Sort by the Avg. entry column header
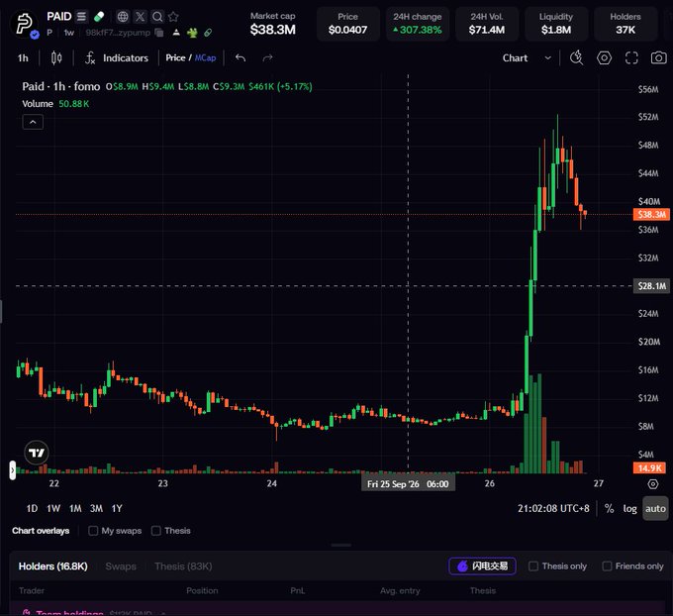 pos(400,590)
